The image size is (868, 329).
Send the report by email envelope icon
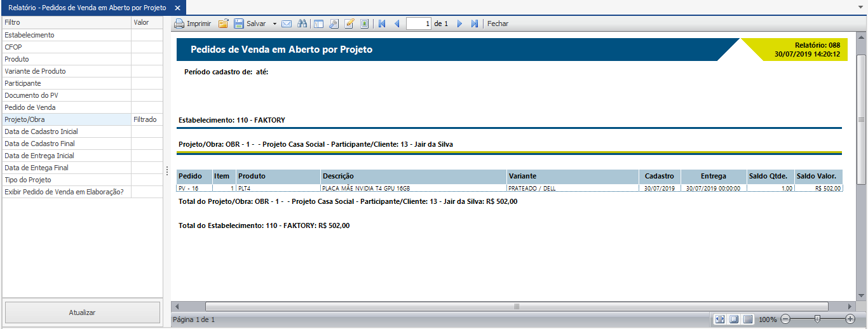pyautogui.click(x=287, y=23)
